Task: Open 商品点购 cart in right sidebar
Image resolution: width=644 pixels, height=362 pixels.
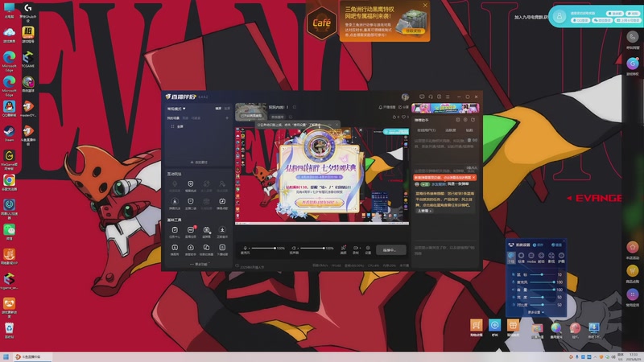Action: (x=633, y=274)
